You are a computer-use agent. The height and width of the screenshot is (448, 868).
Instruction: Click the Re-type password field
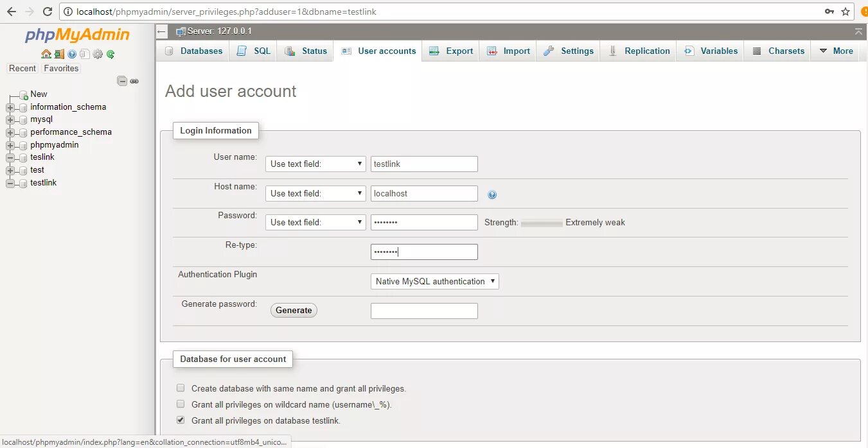pos(424,252)
